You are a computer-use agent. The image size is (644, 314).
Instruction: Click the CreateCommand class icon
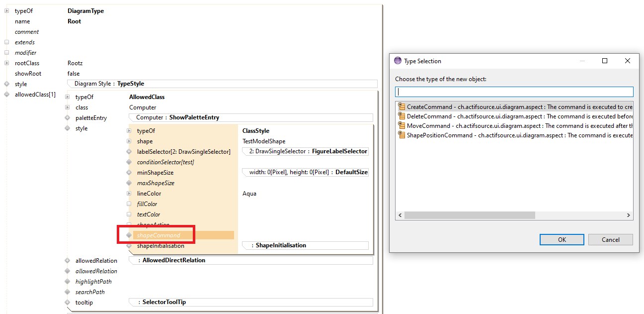point(402,106)
